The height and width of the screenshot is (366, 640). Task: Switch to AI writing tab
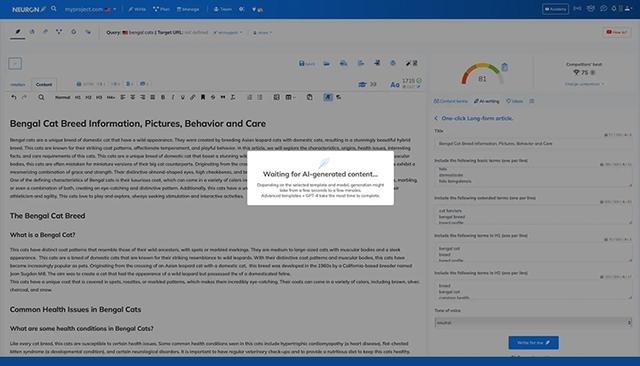(487, 101)
